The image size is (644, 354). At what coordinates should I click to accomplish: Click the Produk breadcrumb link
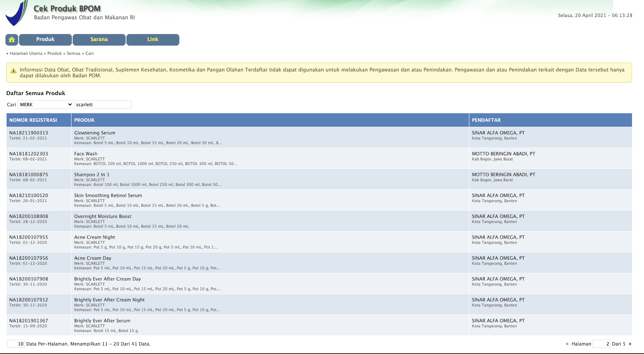point(54,53)
